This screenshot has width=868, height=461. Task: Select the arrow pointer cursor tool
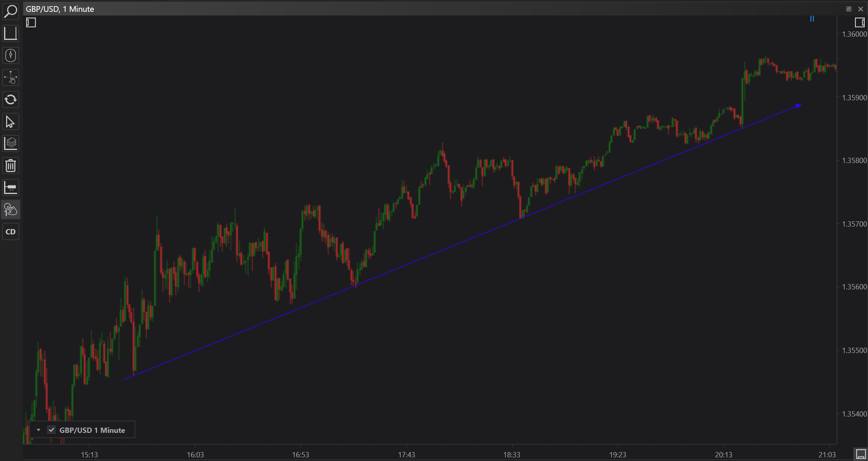pos(10,121)
